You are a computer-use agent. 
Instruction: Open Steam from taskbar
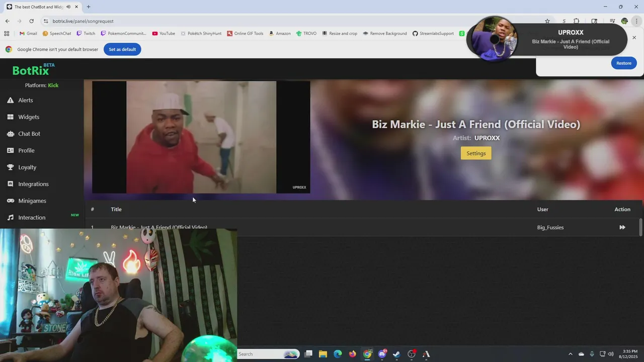pos(396,354)
